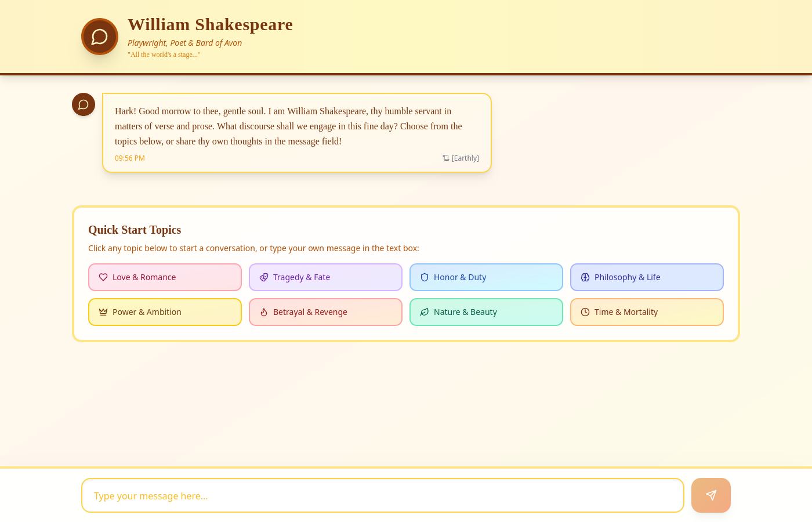Click the leaf icon on Nature & Beauty

pos(425,312)
